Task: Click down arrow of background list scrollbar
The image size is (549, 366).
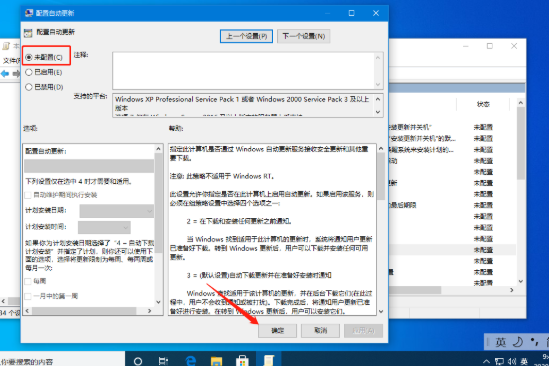Action: pyautogui.click(x=521, y=281)
